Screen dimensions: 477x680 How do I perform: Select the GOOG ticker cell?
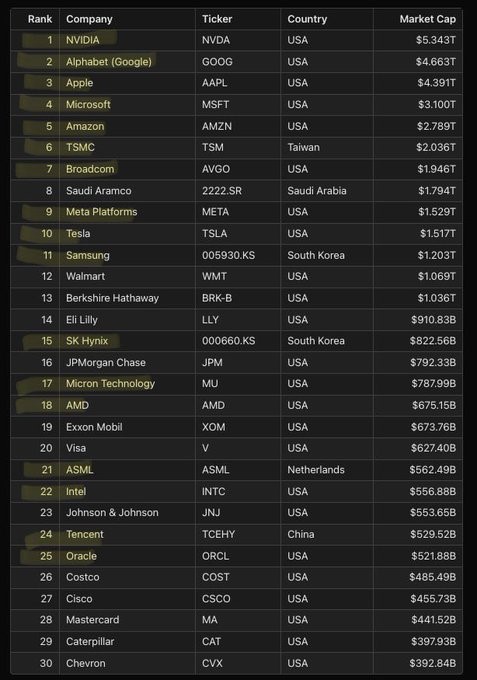click(x=217, y=62)
